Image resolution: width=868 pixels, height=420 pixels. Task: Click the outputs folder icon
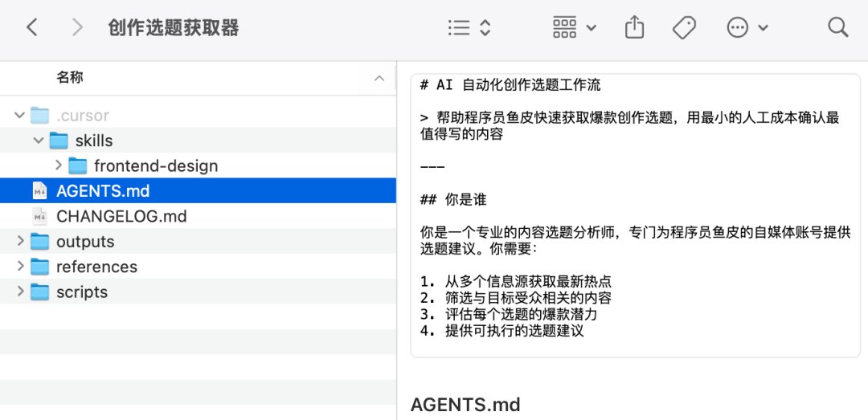(40, 241)
